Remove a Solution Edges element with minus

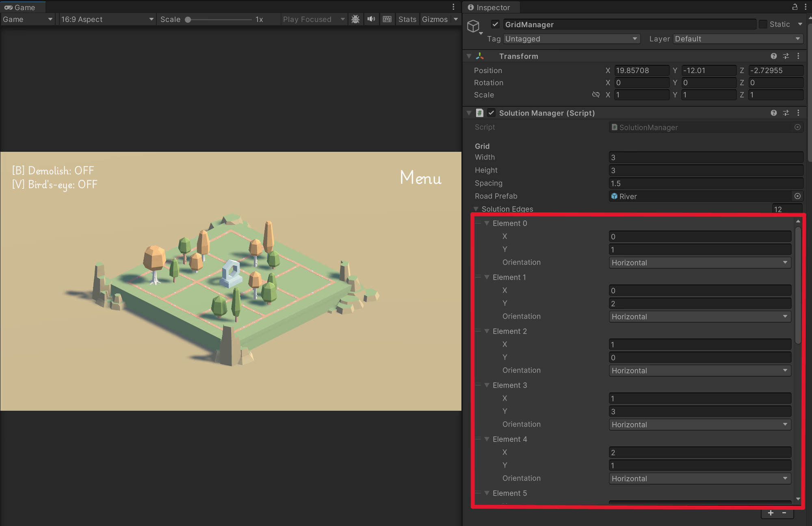click(x=784, y=513)
